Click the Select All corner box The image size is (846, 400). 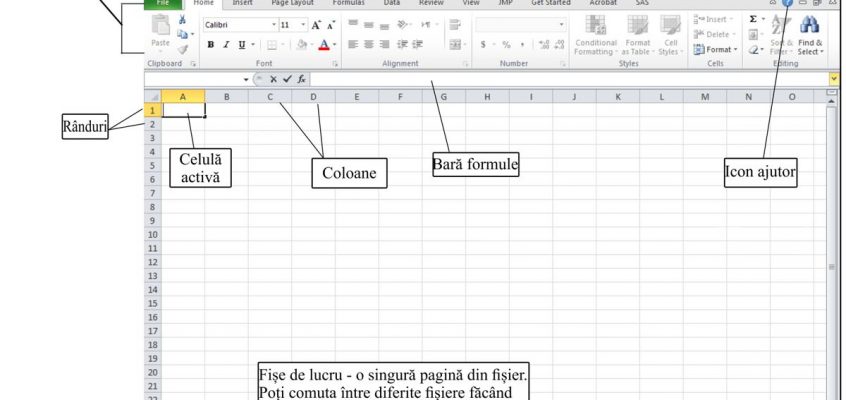(x=153, y=97)
